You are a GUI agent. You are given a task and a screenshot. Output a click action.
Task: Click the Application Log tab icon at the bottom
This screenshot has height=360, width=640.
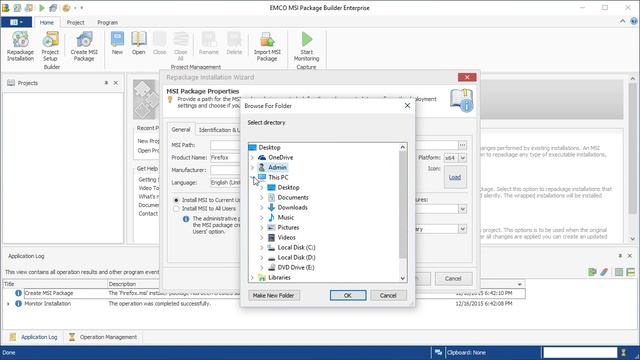click(x=13, y=337)
